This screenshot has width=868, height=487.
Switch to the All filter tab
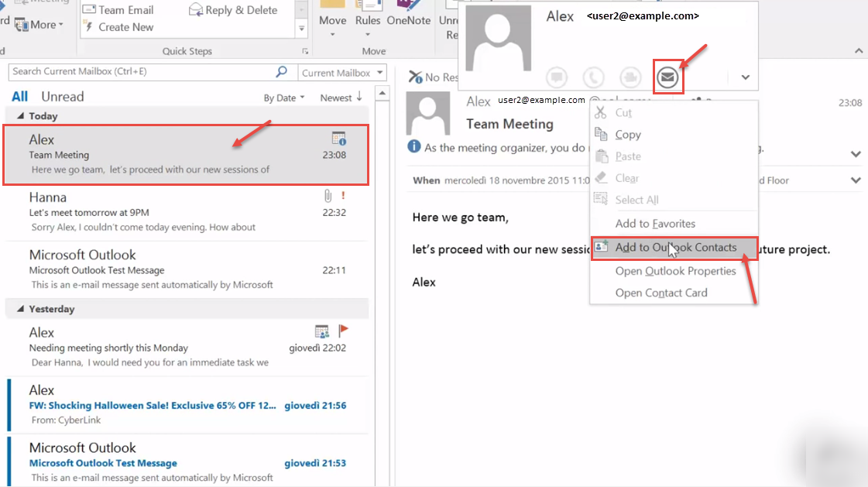[x=19, y=97]
